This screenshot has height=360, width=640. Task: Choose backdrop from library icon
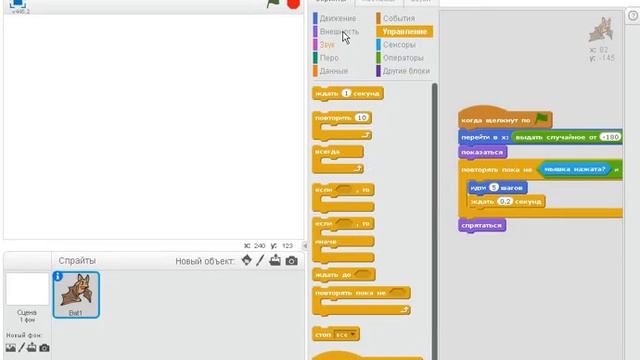click(x=11, y=348)
